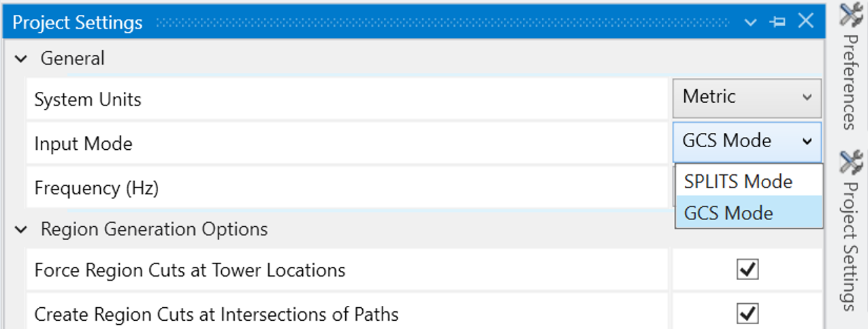The height and width of the screenshot is (329, 868).
Task: Collapse the Region Generation Options section
Action: 22,230
